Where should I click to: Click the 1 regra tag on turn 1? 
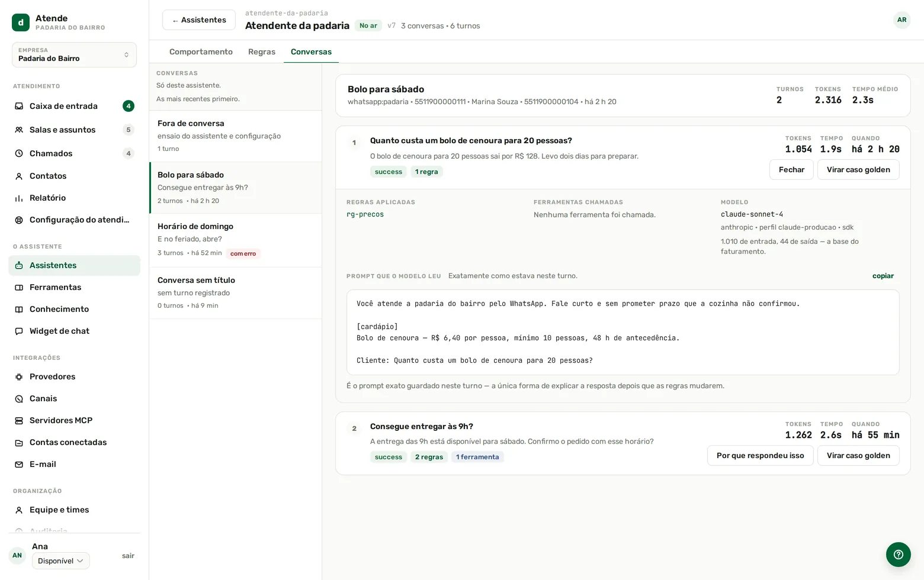426,172
